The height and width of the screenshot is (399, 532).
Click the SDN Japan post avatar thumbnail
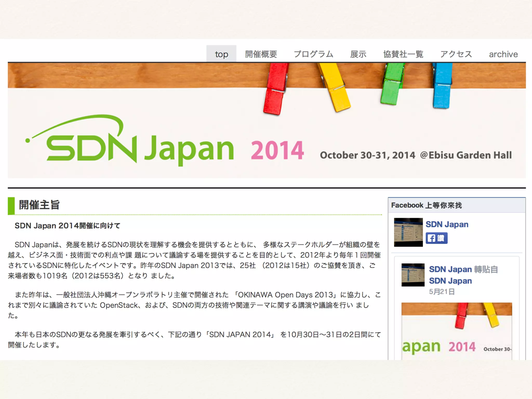point(413,275)
